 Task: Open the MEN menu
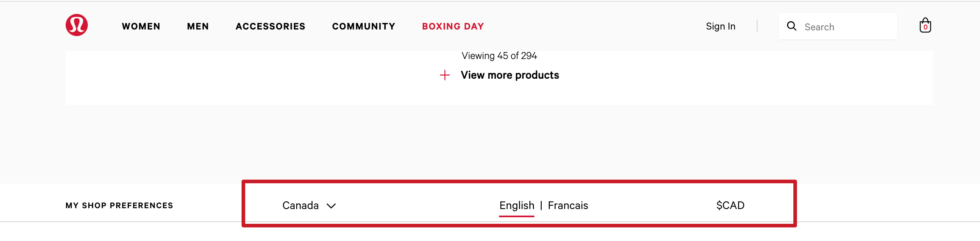(x=198, y=26)
